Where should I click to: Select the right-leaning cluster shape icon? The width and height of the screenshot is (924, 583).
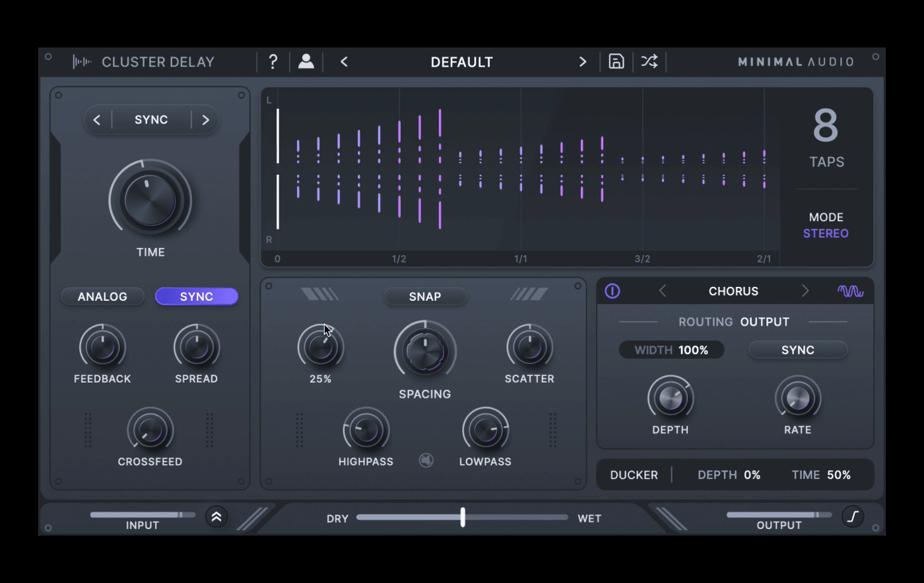(x=529, y=294)
